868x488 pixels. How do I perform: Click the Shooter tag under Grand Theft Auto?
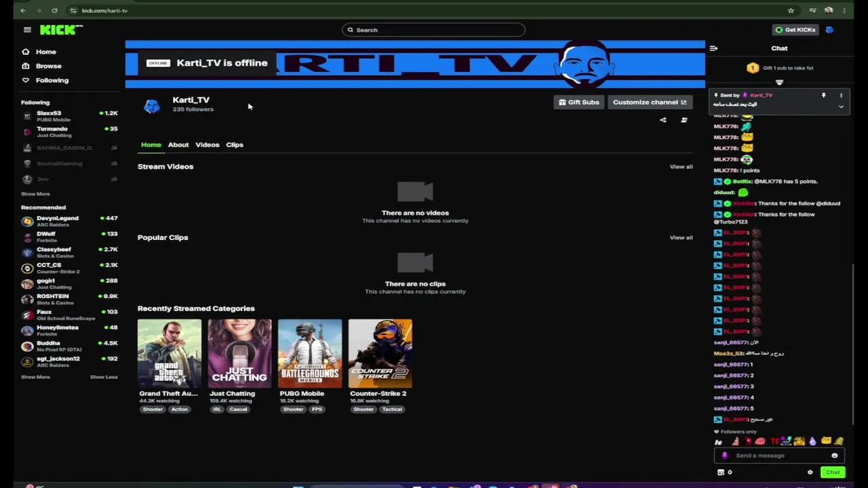click(x=153, y=409)
